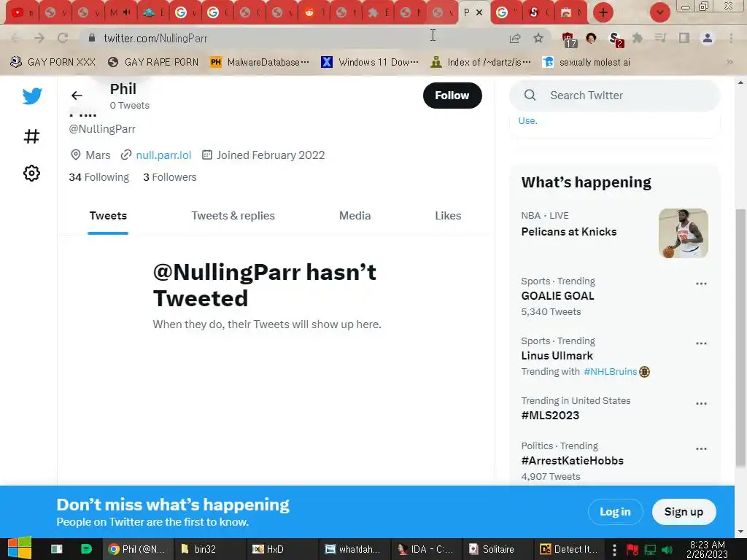The width and height of the screenshot is (747, 560).
Task: Toggle the browser side panel icon
Action: point(684,38)
